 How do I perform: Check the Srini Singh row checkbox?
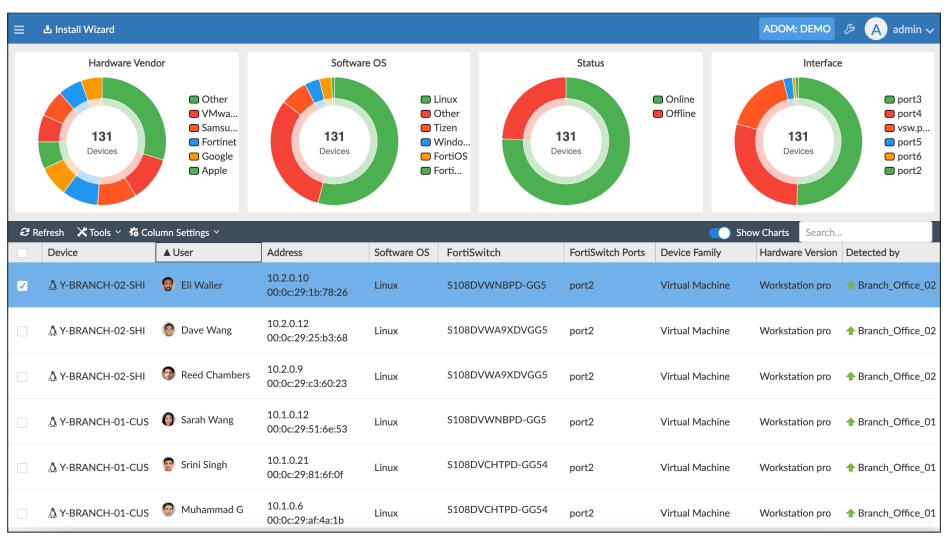coord(22,468)
